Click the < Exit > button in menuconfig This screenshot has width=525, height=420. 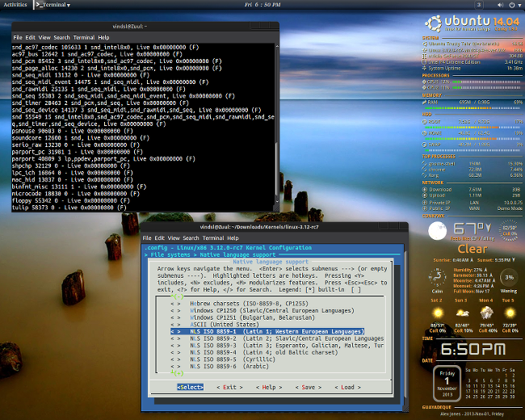point(229,387)
